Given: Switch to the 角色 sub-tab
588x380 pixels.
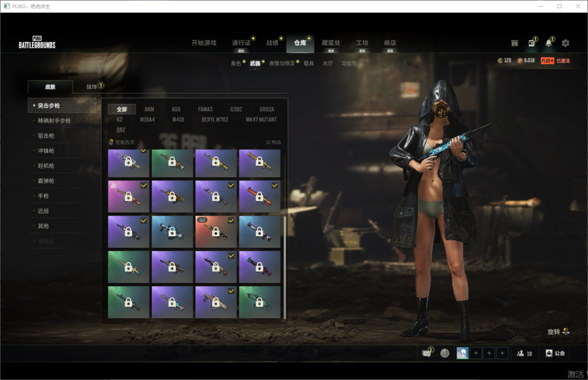Looking at the screenshot, I should click(236, 63).
